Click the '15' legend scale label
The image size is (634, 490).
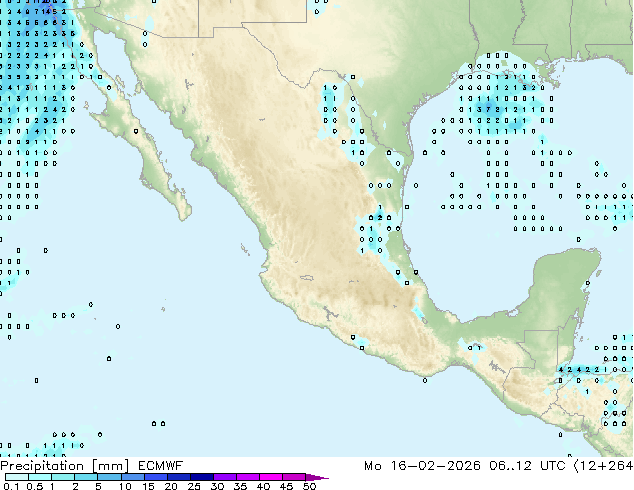148,486
